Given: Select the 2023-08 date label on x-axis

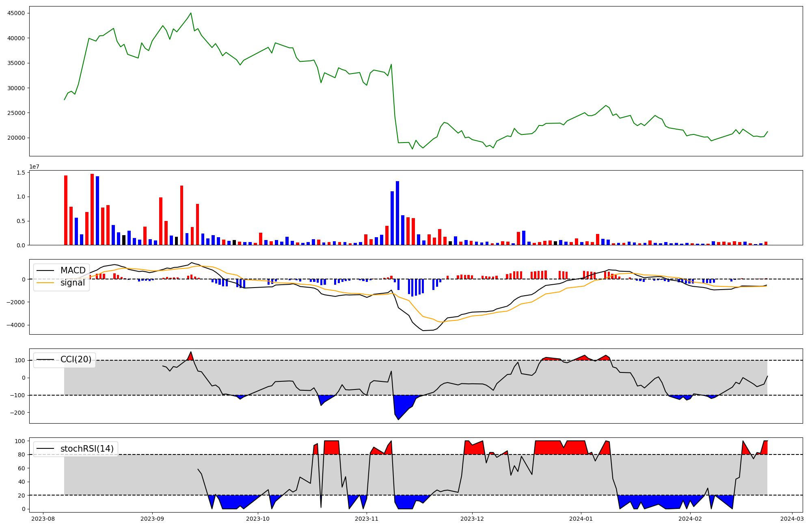Looking at the screenshot, I should tap(43, 519).
